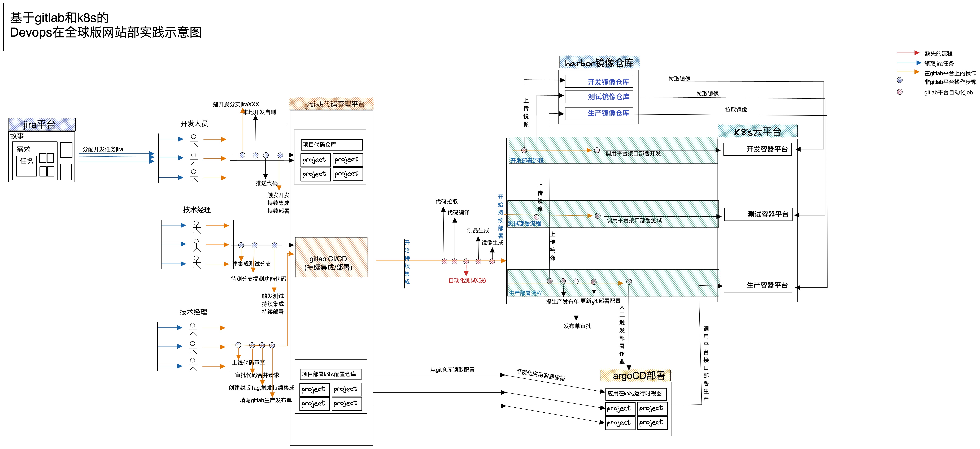Click the 建开发分支jiraXXX label
Screen dimensions: 980x449
[236, 104]
